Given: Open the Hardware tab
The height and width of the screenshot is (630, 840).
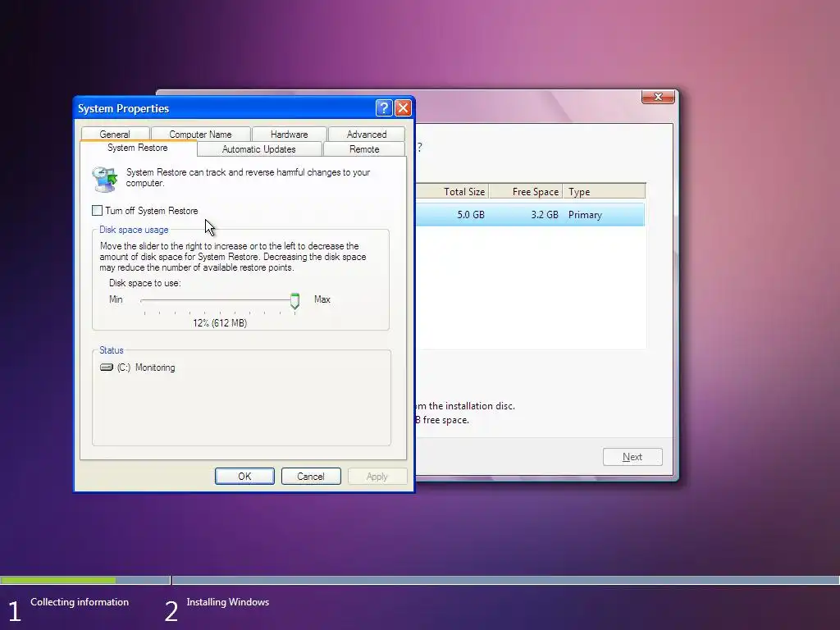Looking at the screenshot, I should click(290, 134).
